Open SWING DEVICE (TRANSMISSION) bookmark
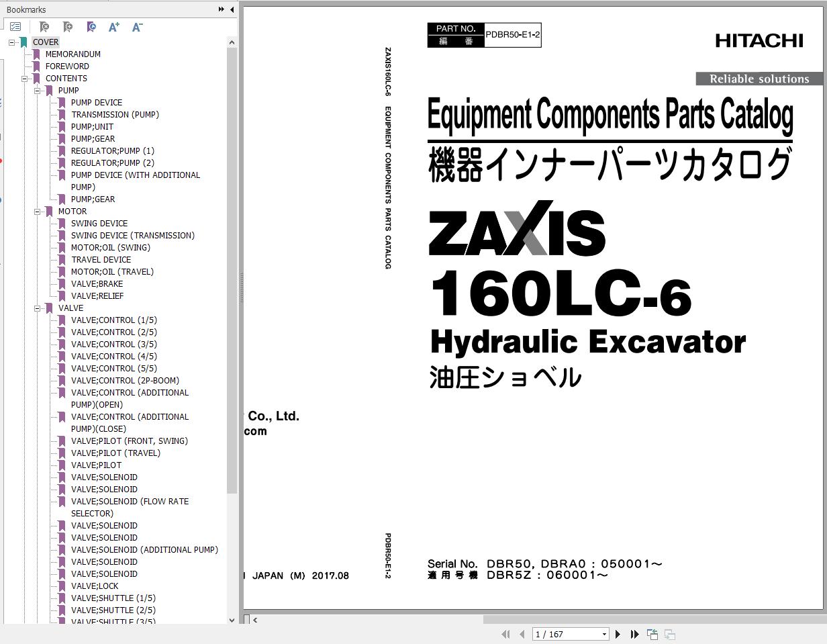The height and width of the screenshot is (644, 827). 133,236
